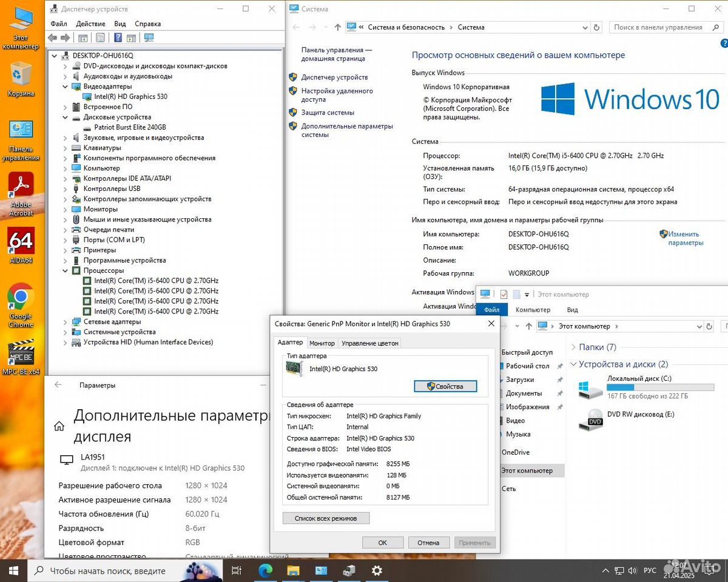The height and width of the screenshot is (582, 728).
Task: Open Защита системы link
Action: tap(328, 113)
